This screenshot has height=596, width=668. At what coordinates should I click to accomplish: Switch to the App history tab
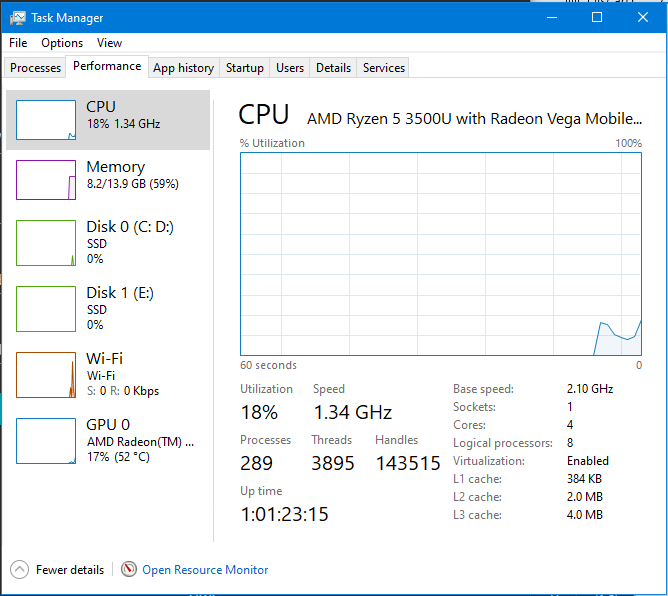(x=184, y=68)
